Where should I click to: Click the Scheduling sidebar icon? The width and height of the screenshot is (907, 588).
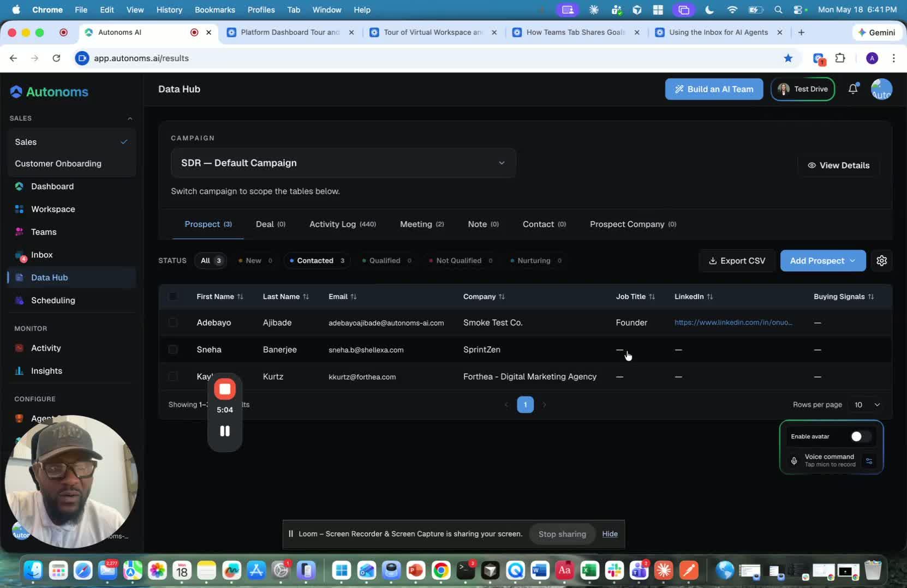point(19,300)
